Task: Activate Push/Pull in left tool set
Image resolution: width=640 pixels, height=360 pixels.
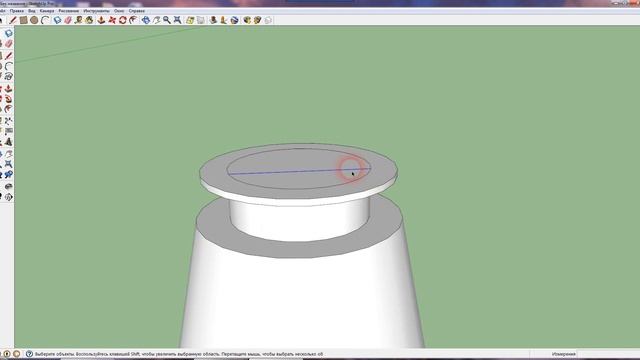Action: [x=9, y=89]
